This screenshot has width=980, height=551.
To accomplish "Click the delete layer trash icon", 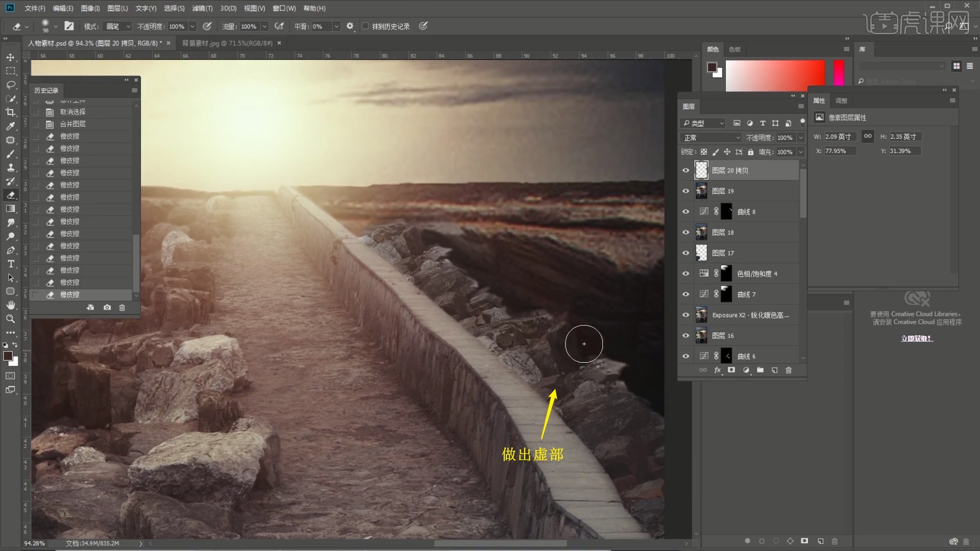I will (788, 370).
